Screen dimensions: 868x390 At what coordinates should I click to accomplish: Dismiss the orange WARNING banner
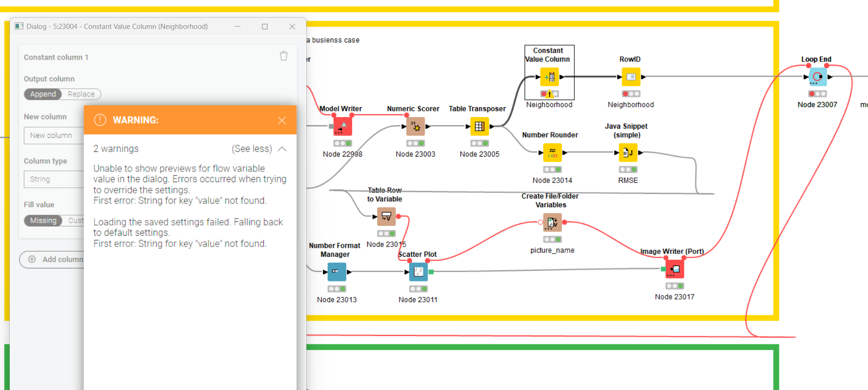[x=282, y=121]
